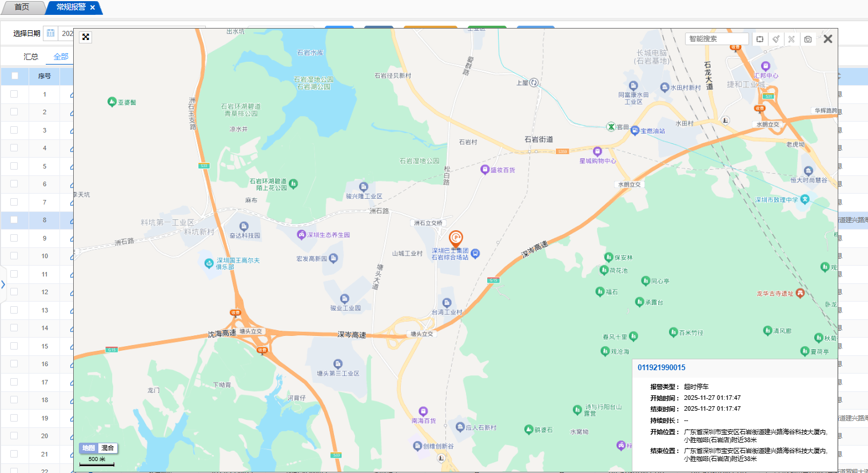Screen dimensions: 868x473
Task: Expand the left collapsed side panel arrow
Action: 3,284
